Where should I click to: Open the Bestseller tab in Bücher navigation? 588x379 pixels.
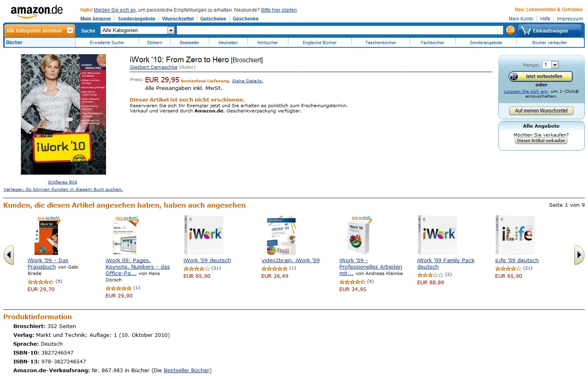coord(189,43)
